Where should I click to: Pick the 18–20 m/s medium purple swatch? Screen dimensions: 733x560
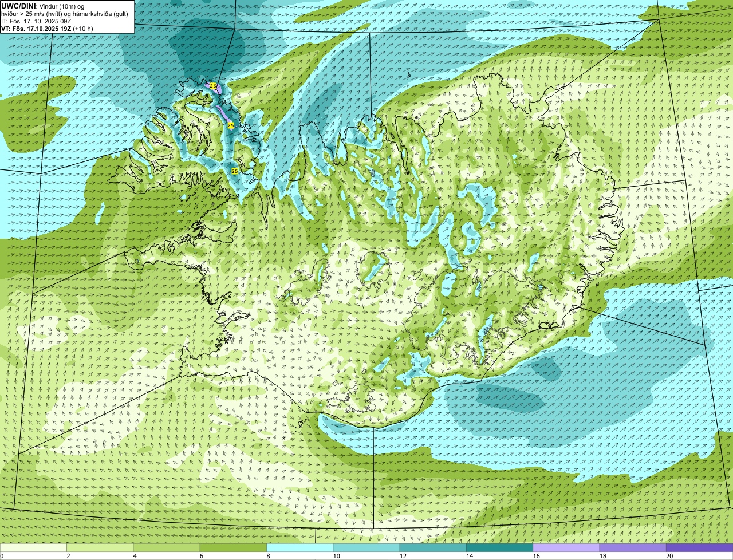pyautogui.click(x=633, y=547)
